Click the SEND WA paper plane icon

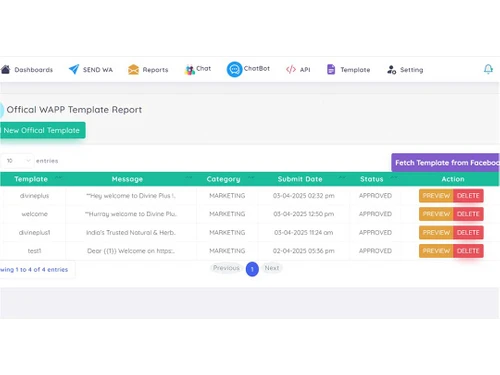[74, 69]
